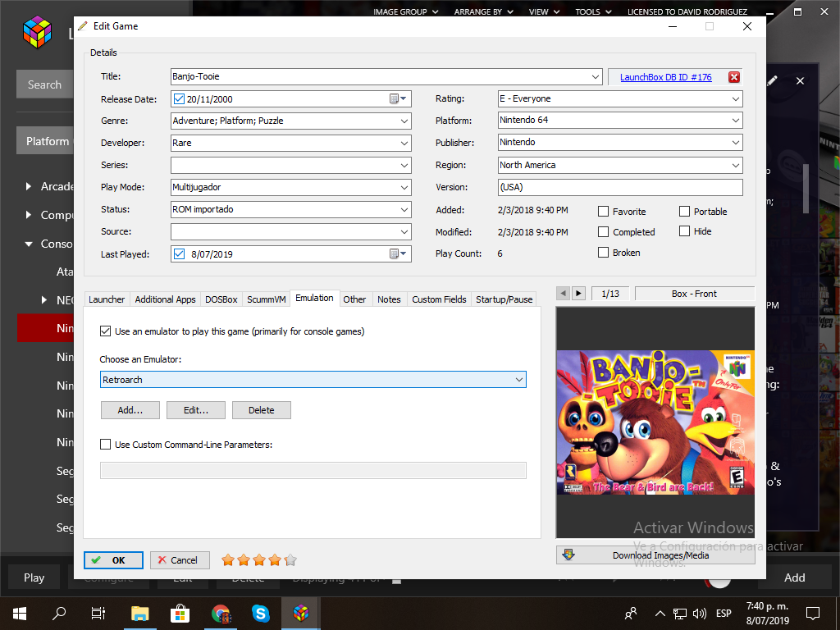Open the Genre dropdown
Viewport: 840px width, 630px height.
[x=404, y=121]
